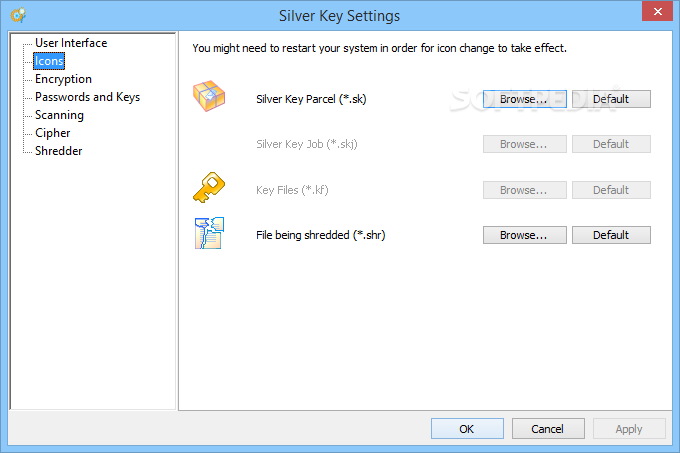
Task: Show the Shredder settings page
Action: pos(59,151)
